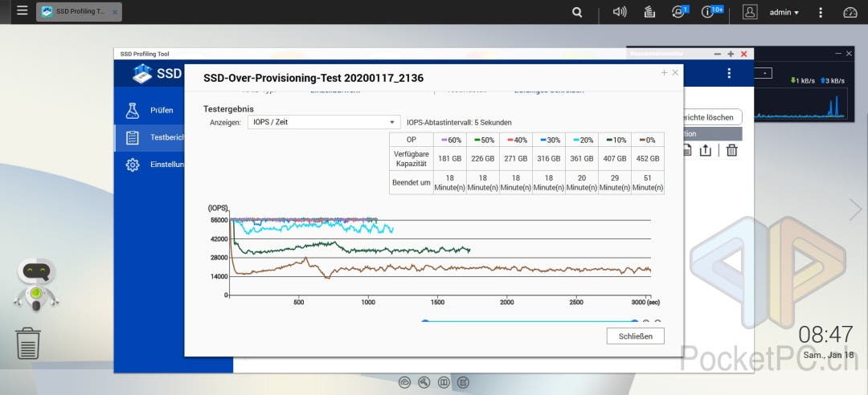The width and height of the screenshot is (868, 395).
Task: Toggle the 10% OP legend series
Action: (615, 140)
